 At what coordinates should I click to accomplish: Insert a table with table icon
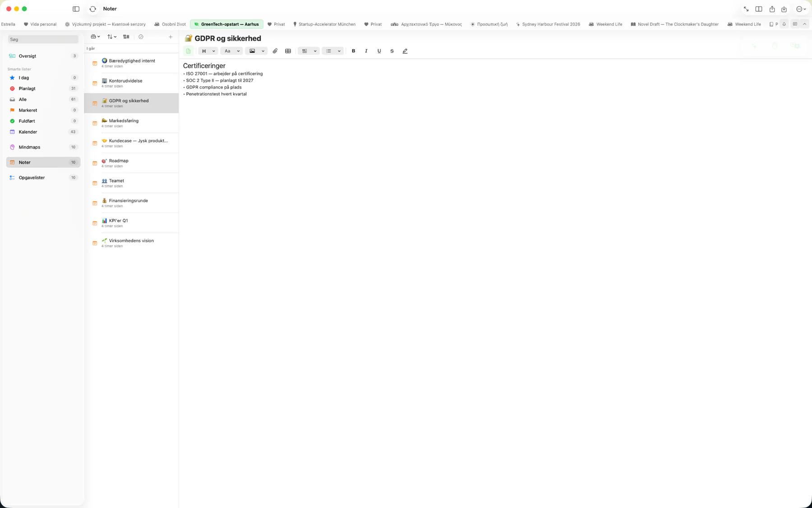(288, 51)
